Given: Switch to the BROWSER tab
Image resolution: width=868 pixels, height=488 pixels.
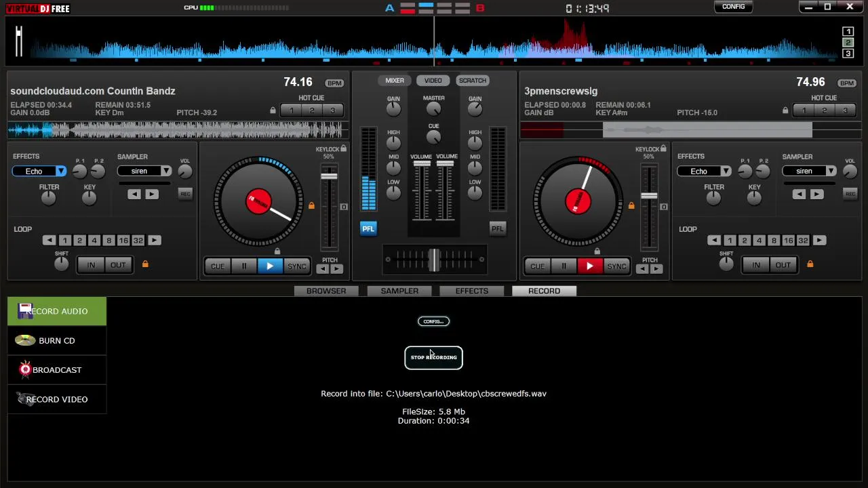Looking at the screenshot, I should pos(326,291).
